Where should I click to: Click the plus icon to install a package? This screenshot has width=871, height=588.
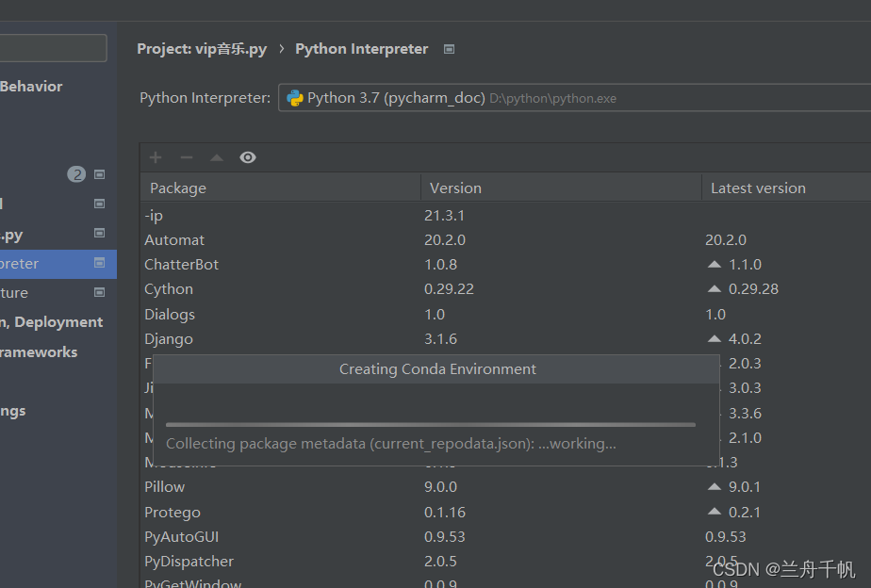(x=156, y=157)
